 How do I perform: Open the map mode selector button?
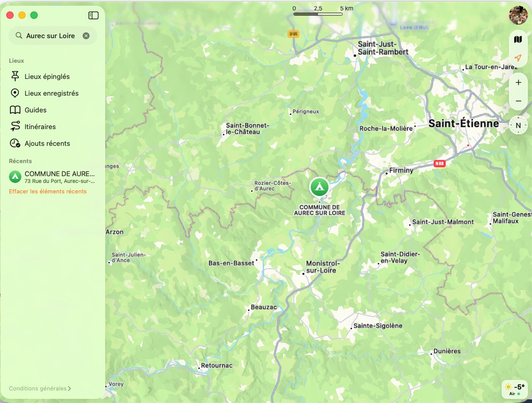point(518,40)
